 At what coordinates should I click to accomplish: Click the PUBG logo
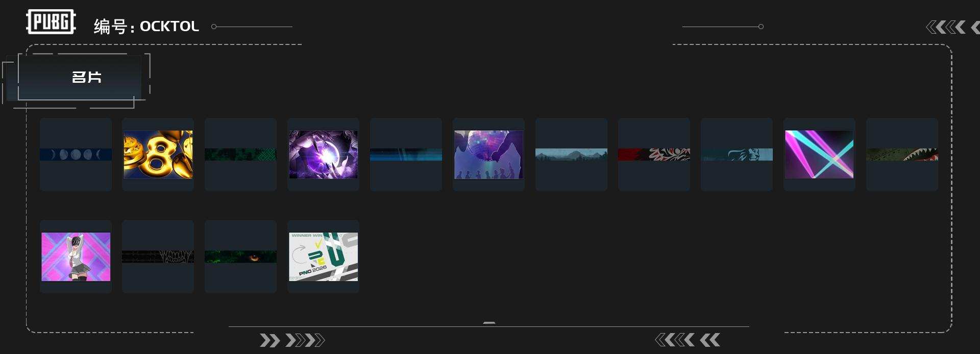click(51, 22)
